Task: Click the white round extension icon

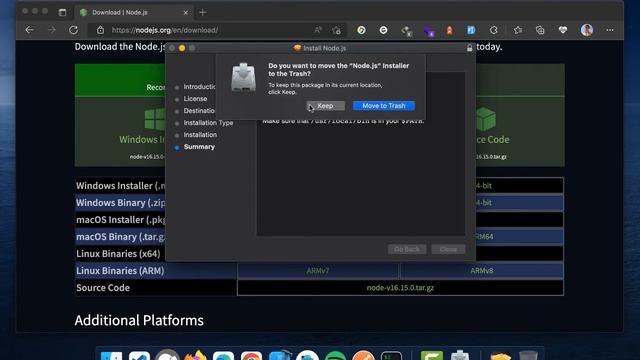Action: (383, 30)
